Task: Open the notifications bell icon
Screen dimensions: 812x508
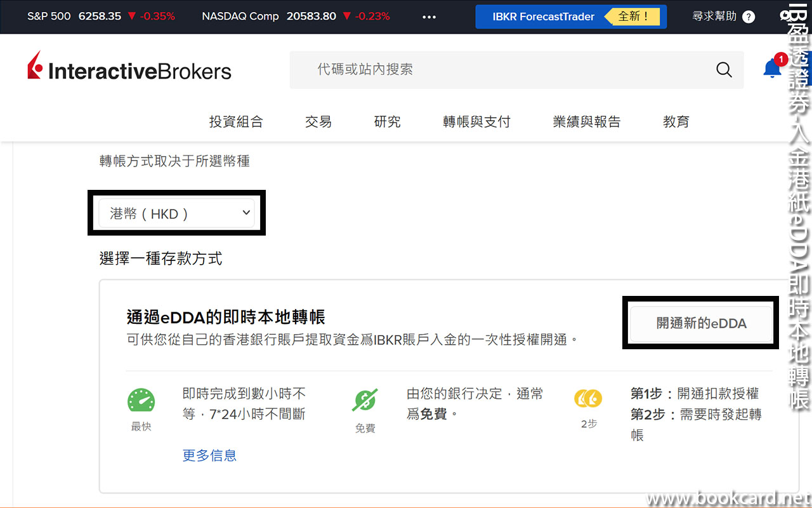Action: tap(772, 69)
